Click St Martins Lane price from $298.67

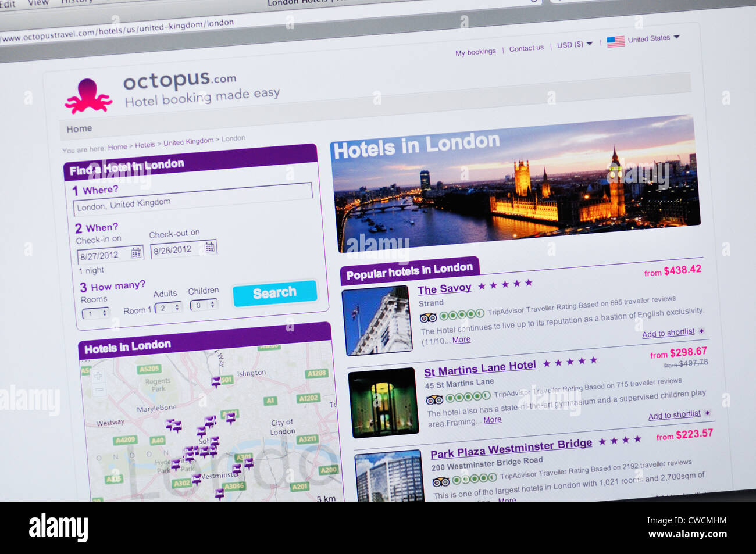coord(678,353)
